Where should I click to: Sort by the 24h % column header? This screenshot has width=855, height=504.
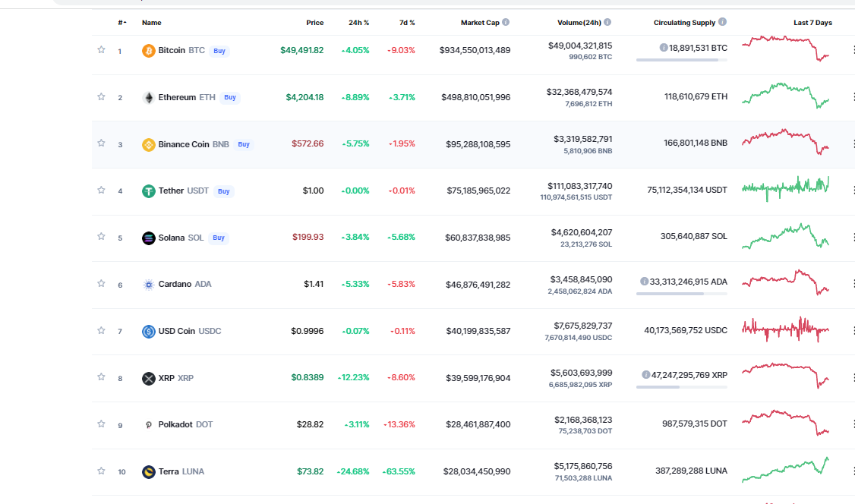coord(359,23)
